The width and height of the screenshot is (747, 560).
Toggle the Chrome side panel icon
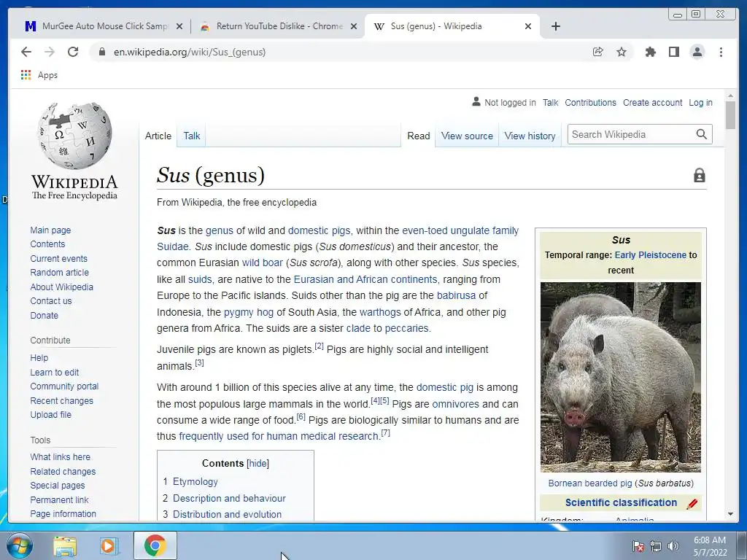point(673,52)
